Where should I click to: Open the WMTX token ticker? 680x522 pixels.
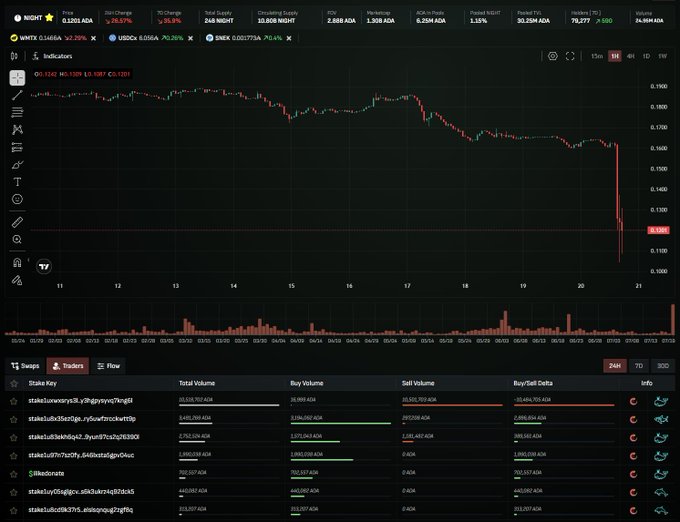(48, 38)
